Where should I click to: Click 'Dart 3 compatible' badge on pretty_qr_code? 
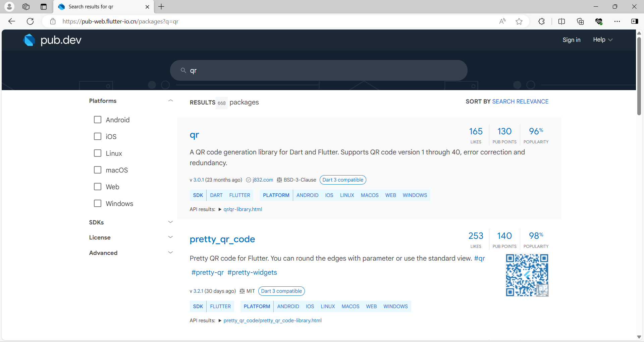281,291
